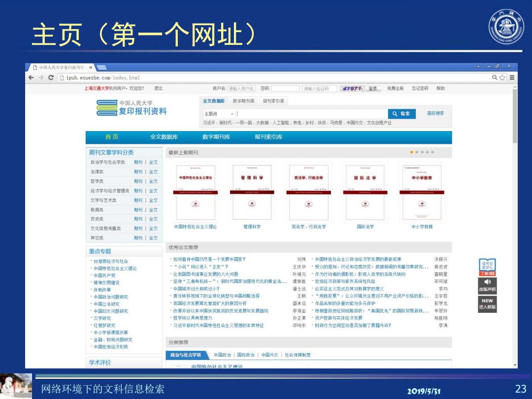This screenshot has width=532, height=399.
Task: Open topic 台港澳经济与社会
Action: point(111,261)
